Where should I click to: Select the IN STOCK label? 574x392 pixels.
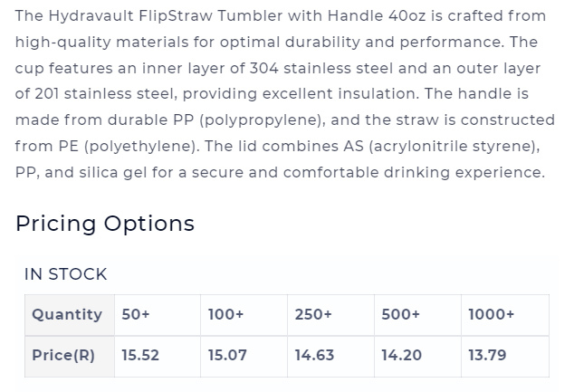(x=65, y=274)
